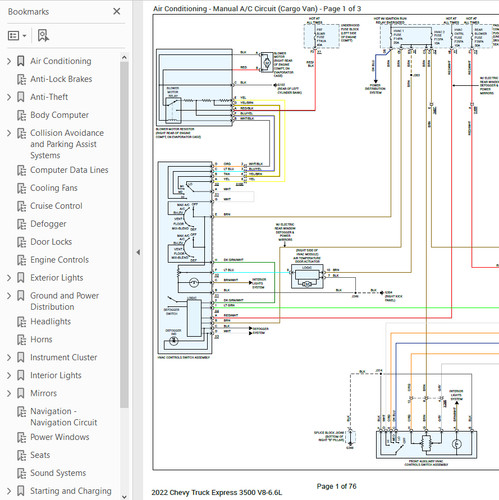The height and width of the screenshot is (500, 499).
Task: Click the Body Computer bookmark icon
Action: 22,115
